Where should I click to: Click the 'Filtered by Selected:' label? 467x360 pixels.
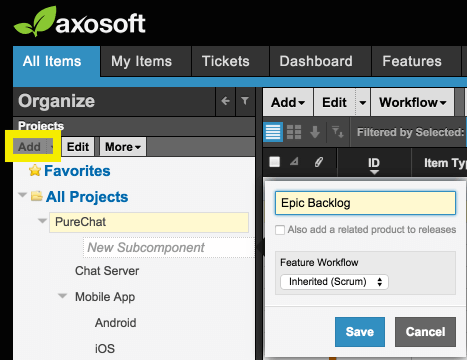pos(410,132)
